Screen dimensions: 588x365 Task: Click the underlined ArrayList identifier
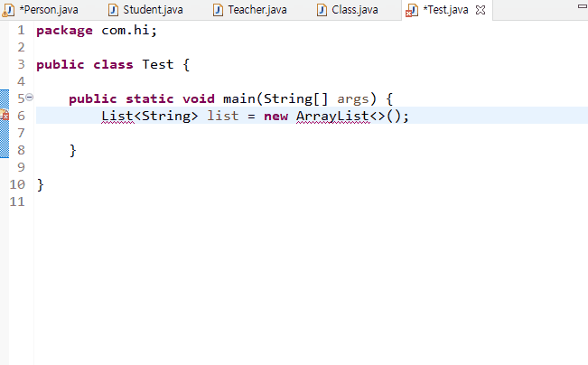[333, 116]
